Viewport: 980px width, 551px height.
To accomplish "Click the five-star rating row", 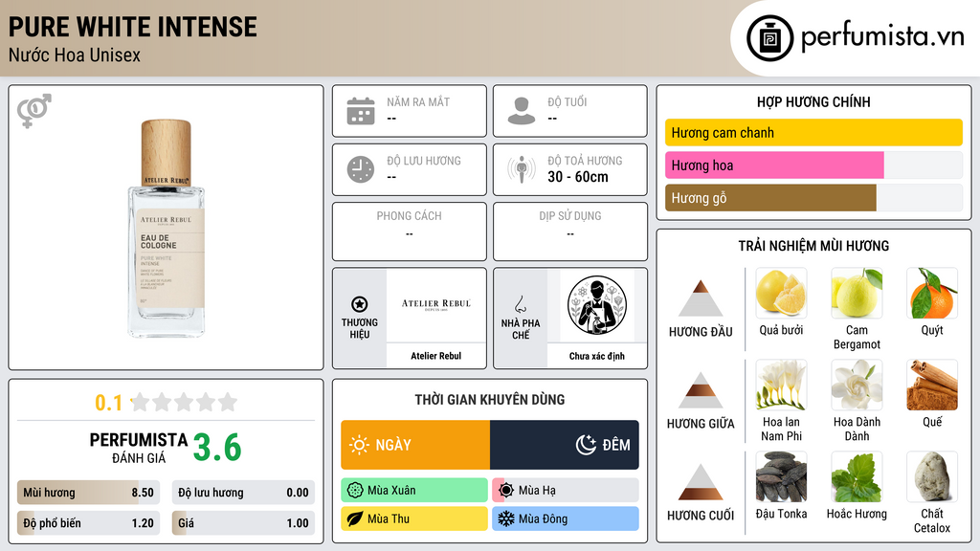I will [184, 402].
